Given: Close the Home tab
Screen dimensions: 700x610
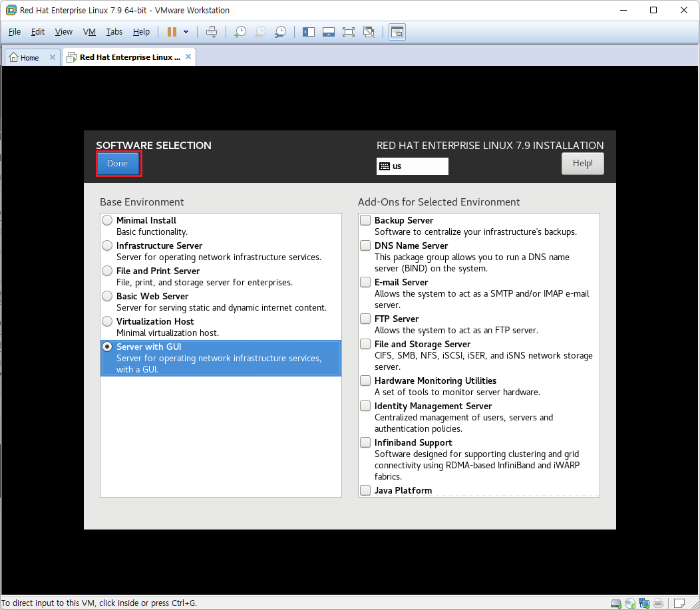Looking at the screenshot, I should point(52,57).
